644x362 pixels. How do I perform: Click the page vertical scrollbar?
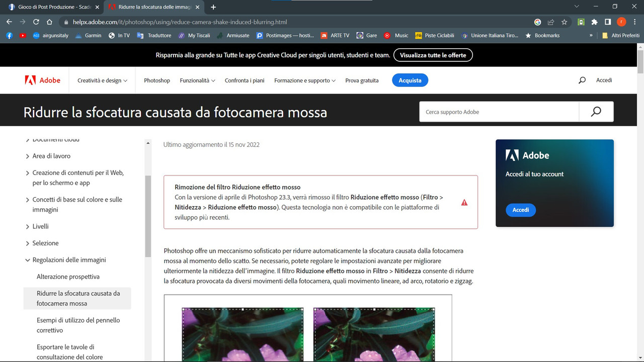pyautogui.click(x=640, y=61)
